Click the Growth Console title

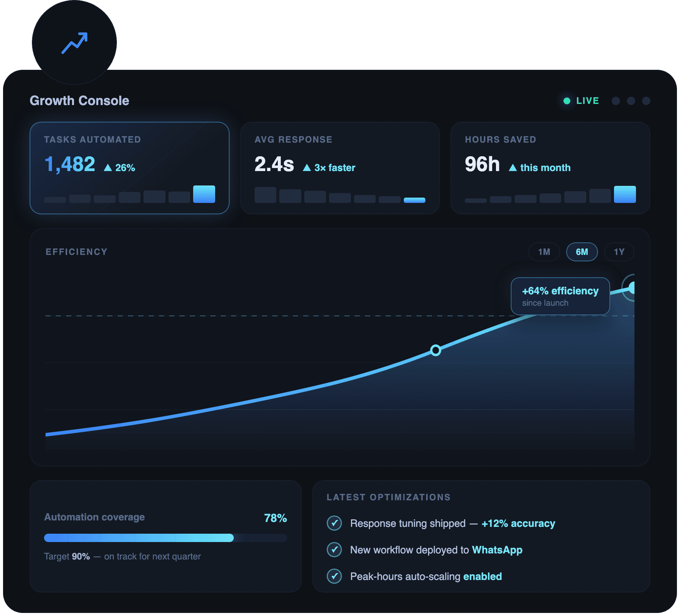(x=79, y=101)
